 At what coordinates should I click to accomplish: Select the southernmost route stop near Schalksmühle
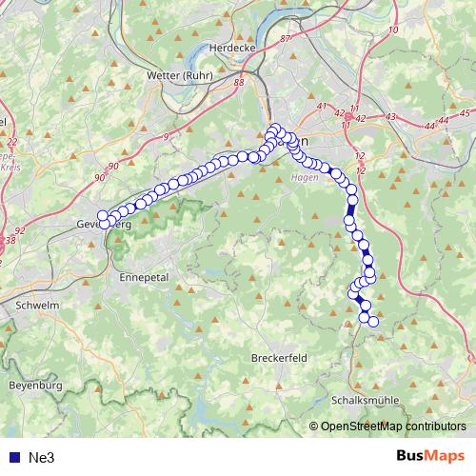pos(373,322)
